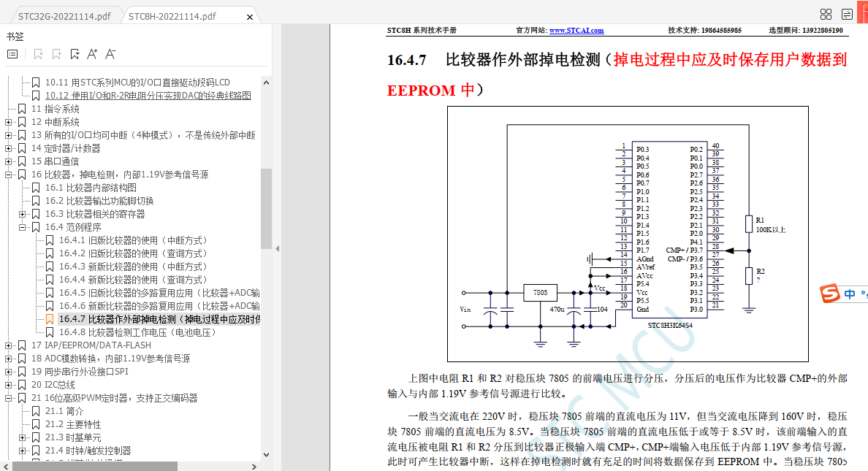868x471 pixels.
Task: Click the bookmark panel horizontal scrollbar thumb
Action: click(95, 467)
